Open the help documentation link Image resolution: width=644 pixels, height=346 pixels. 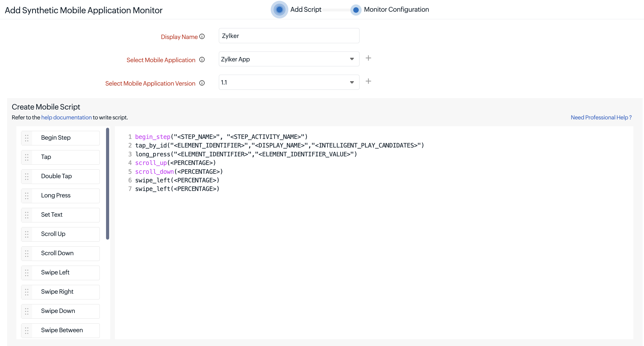pos(66,117)
